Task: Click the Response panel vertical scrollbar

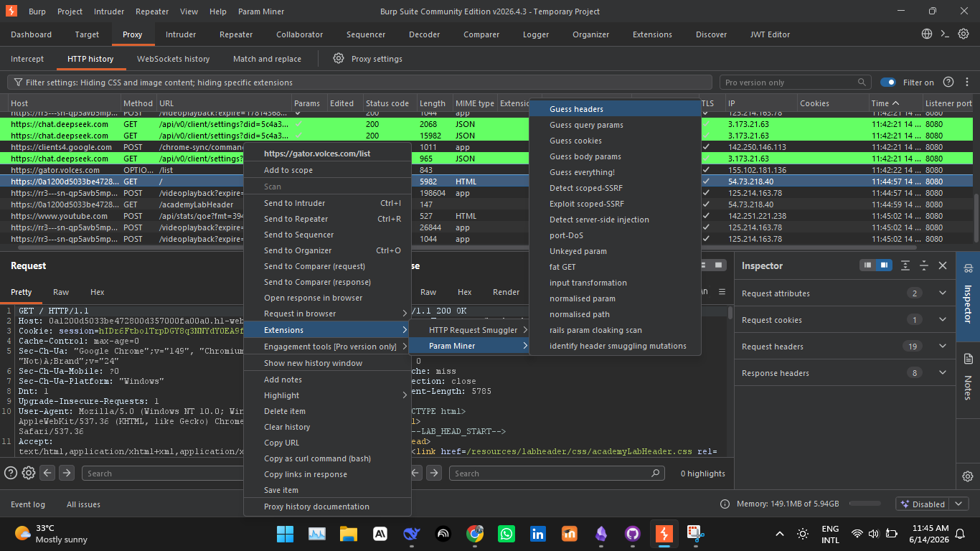Action: point(730,314)
